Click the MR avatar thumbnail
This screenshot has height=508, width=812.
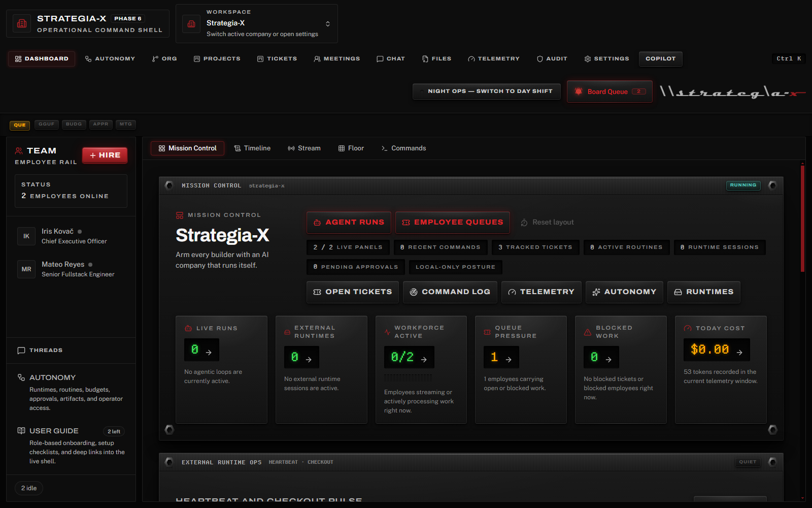26,269
